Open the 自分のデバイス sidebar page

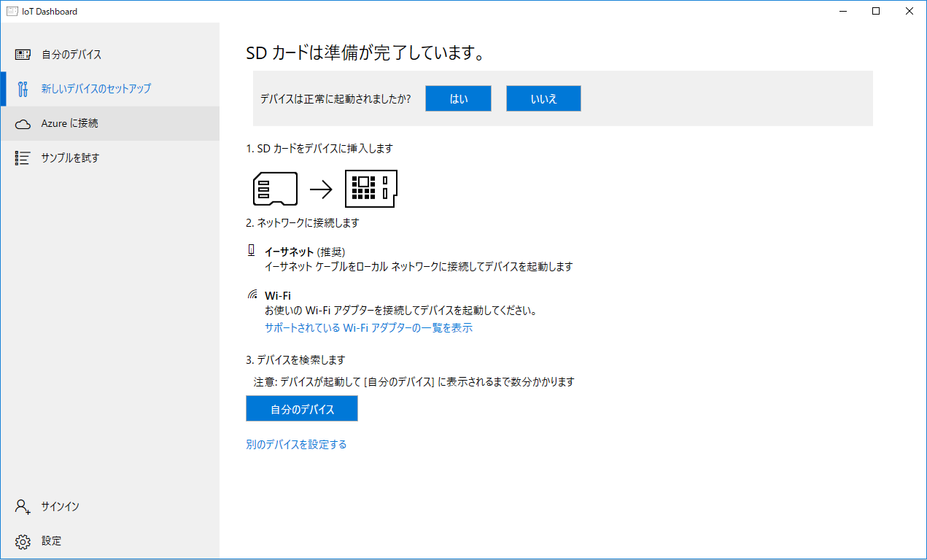click(110, 55)
